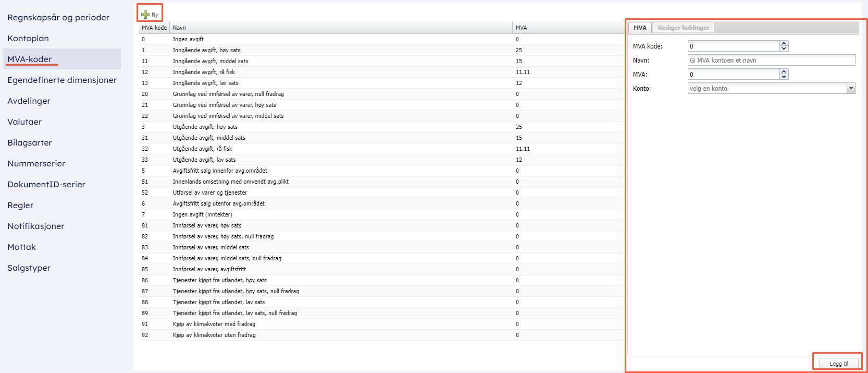Open Kontoplan in the sidebar
Screen dimensions: 868x373
[x=28, y=38]
